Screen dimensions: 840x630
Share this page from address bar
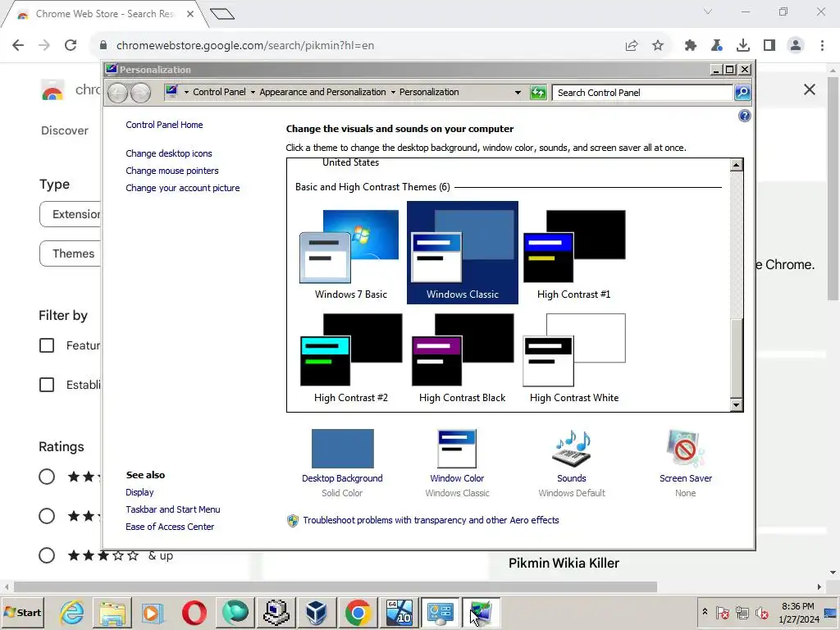click(x=632, y=46)
